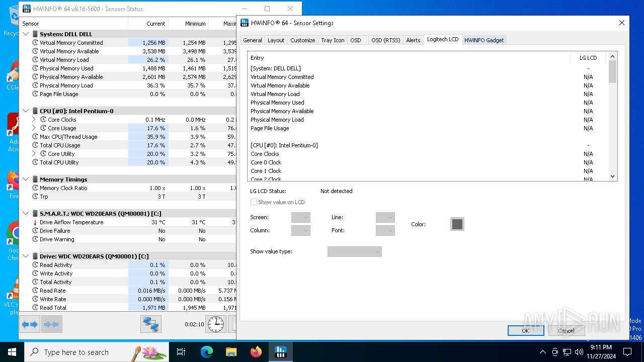Open the volume tray icon
644x362 pixels.
[579, 352]
